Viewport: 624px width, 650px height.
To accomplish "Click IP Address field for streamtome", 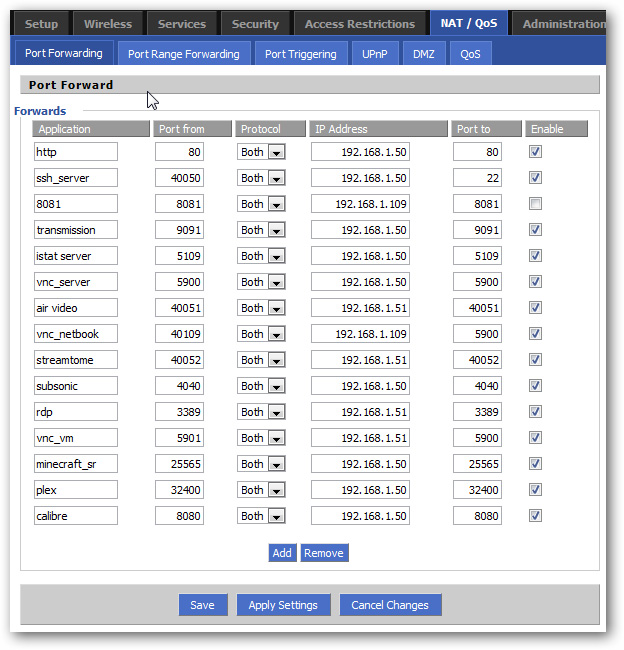I will click(x=360, y=360).
